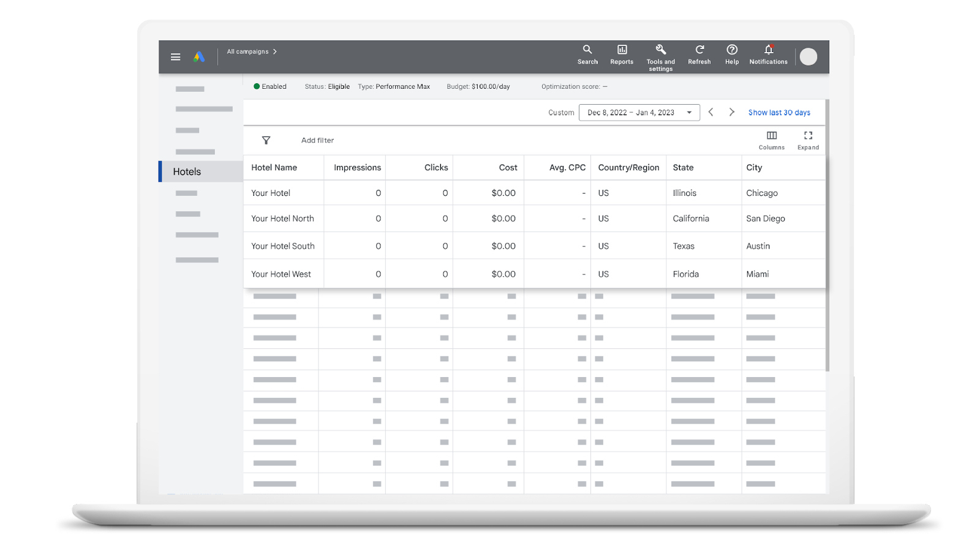Modify table Columns

pos(772,140)
